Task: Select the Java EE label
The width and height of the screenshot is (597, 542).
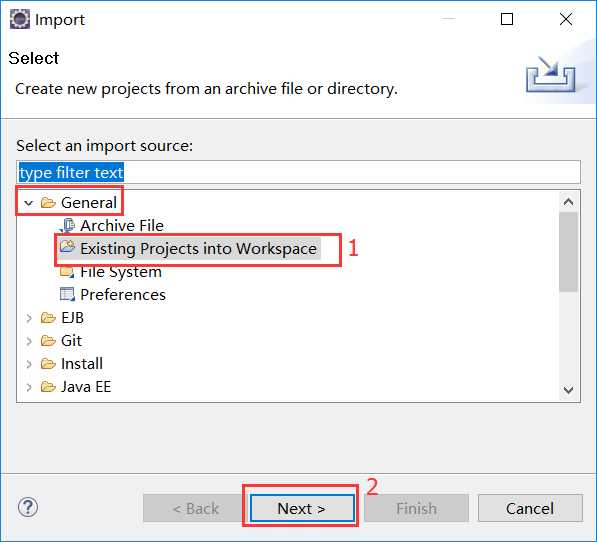Action: [x=86, y=387]
